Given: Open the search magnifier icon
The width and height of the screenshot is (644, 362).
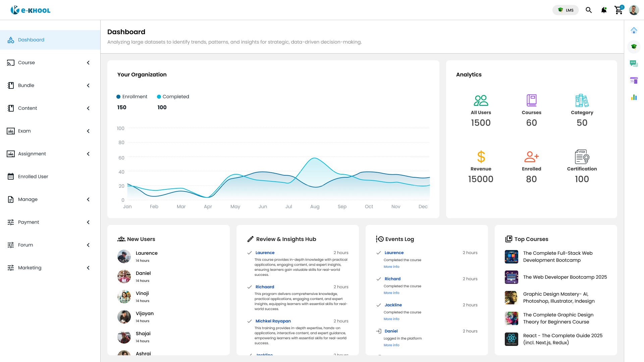Looking at the screenshot, I should (x=589, y=10).
